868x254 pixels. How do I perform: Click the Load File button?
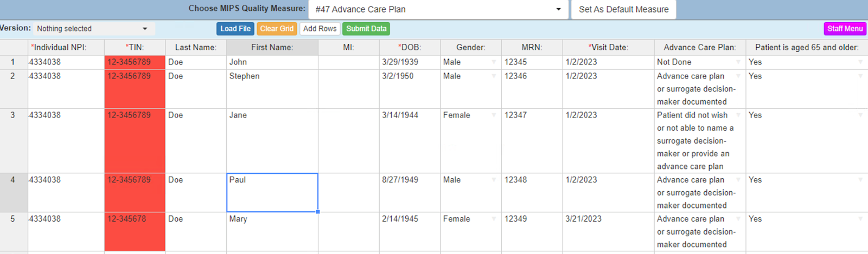pyautogui.click(x=235, y=29)
